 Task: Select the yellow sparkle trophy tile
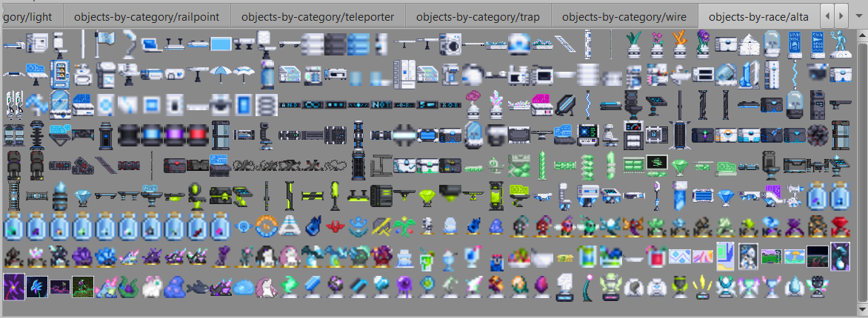coord(703,286)
